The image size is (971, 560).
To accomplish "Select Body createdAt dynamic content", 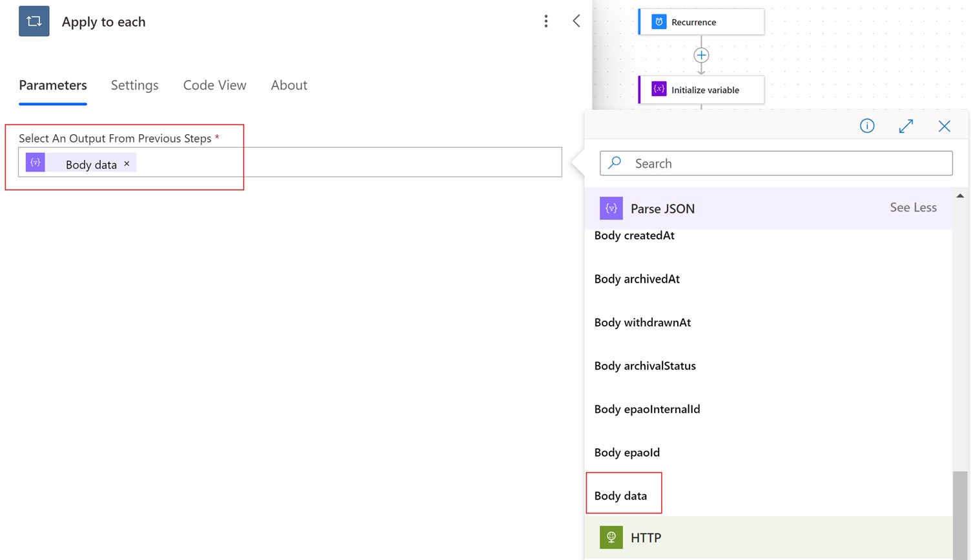I will pyautogui.click(x=635, y=235).
